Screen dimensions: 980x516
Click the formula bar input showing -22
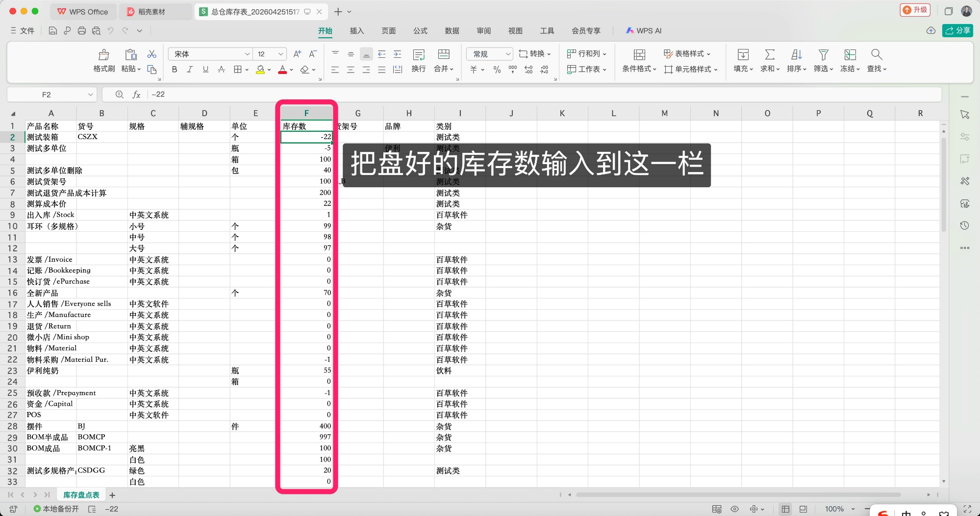[544, 95]
